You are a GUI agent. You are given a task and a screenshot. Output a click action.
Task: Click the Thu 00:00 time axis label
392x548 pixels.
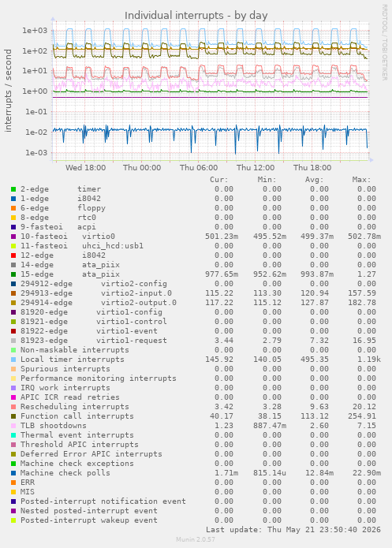142,168
